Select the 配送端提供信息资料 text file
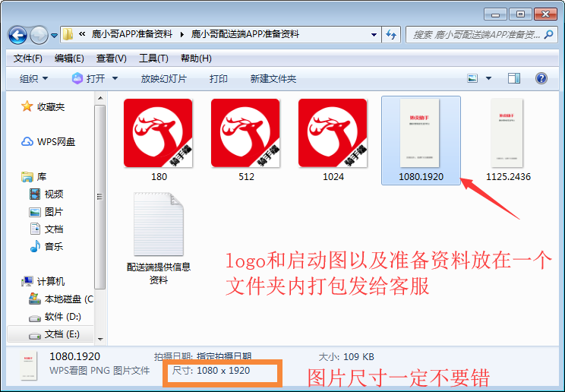565x392 pixels. click(x=159, y=239)
